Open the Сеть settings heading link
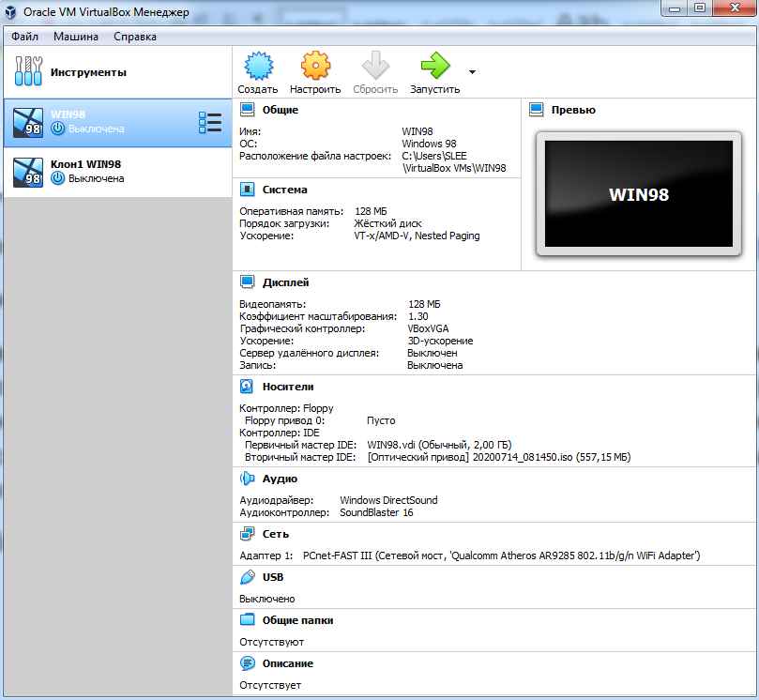The height and width of the screenshot is (700, 759). click(x=276, y=534)
